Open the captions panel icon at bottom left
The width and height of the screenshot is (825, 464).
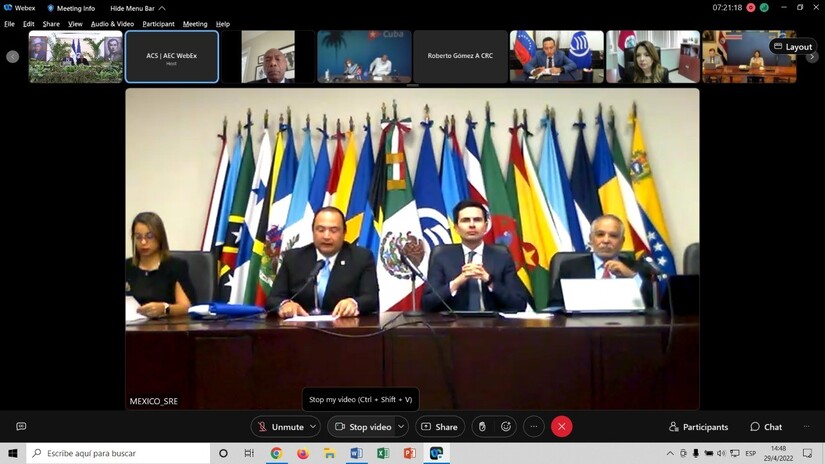(21, 426)
